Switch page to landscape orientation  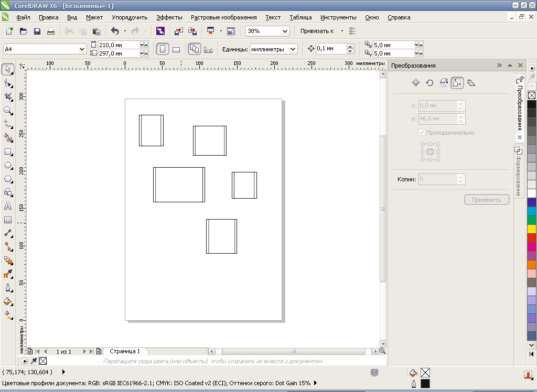click(176, 49)
